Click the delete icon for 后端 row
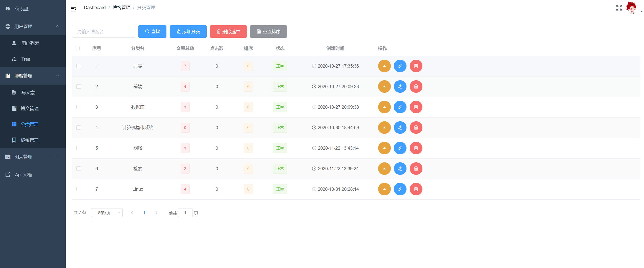This screenshot has height=268, width=644. pos(416,66)
